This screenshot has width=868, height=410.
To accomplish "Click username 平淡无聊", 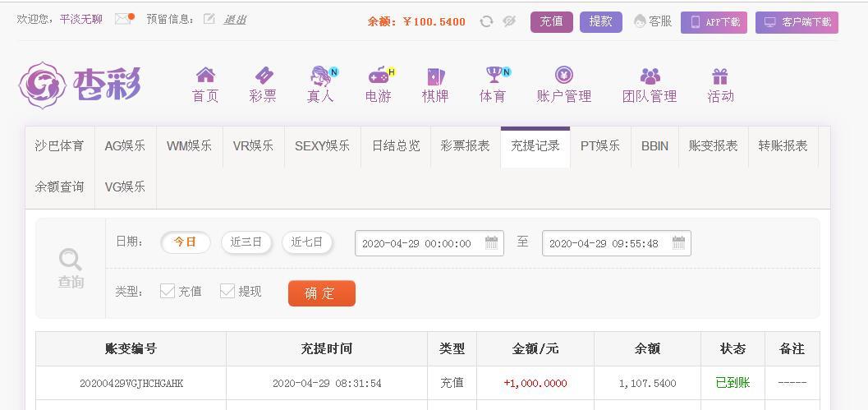I will click(x=81, y=20).
